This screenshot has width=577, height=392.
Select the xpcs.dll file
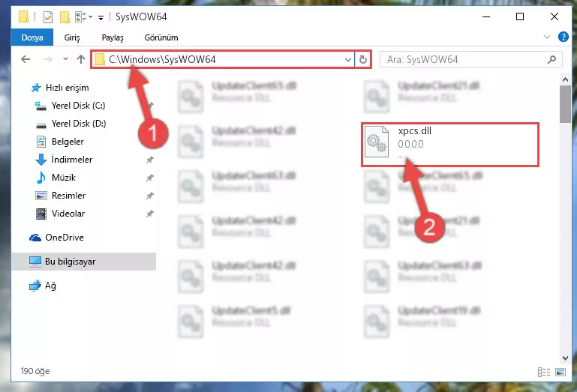coord(450,145)
